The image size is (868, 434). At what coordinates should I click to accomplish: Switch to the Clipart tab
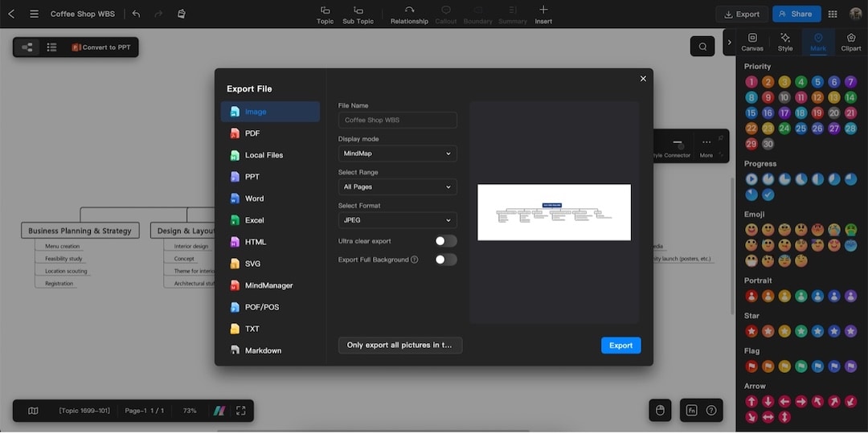[x=851, y=42]
